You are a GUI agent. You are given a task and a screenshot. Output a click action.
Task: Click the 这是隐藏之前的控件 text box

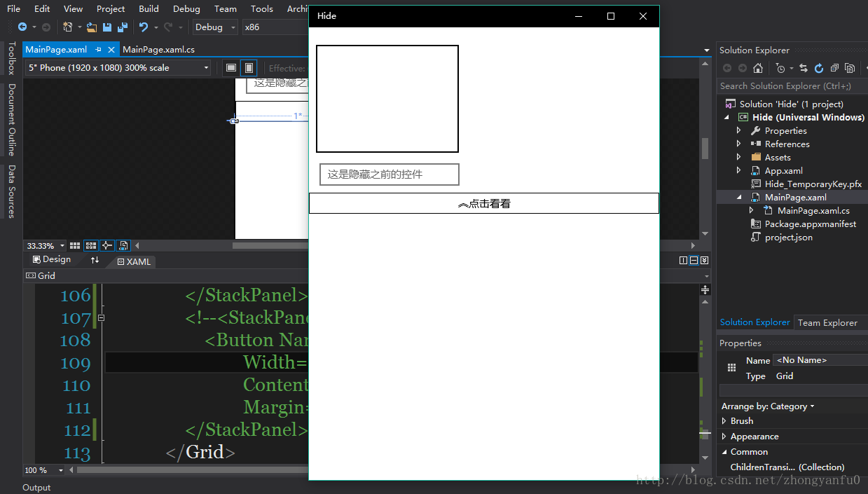tap(390, 174)
